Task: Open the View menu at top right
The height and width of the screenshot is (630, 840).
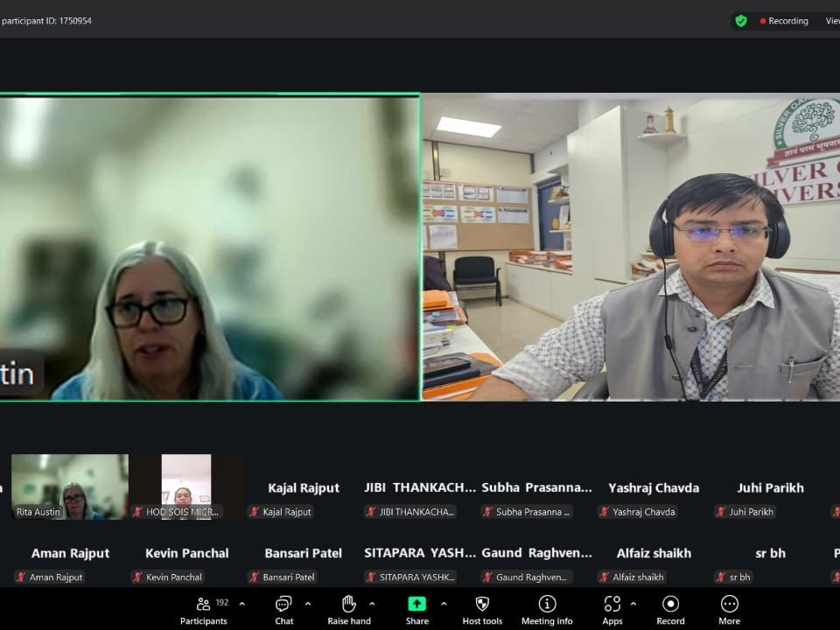Action: pos(831,21)
